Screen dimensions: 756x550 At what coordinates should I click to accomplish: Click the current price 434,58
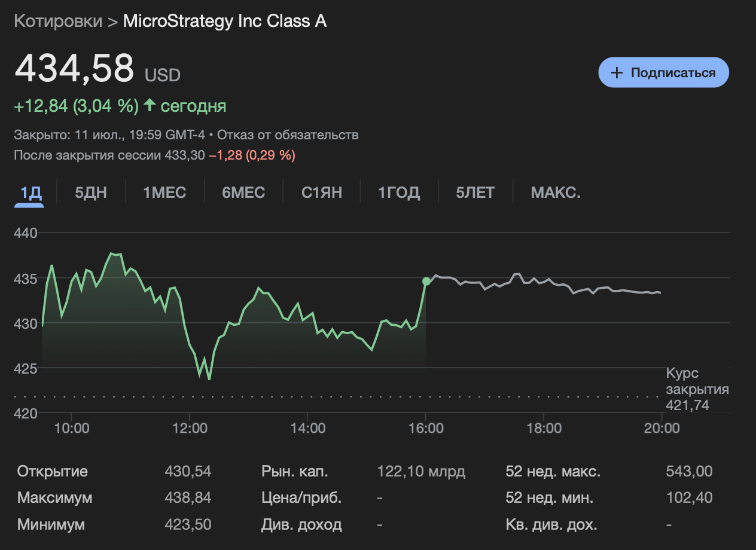[x=74, y=68]
